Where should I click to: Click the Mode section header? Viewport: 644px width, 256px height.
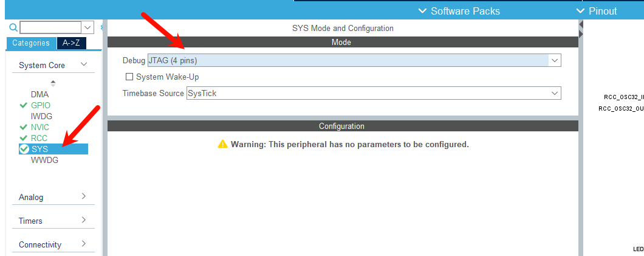343,42
